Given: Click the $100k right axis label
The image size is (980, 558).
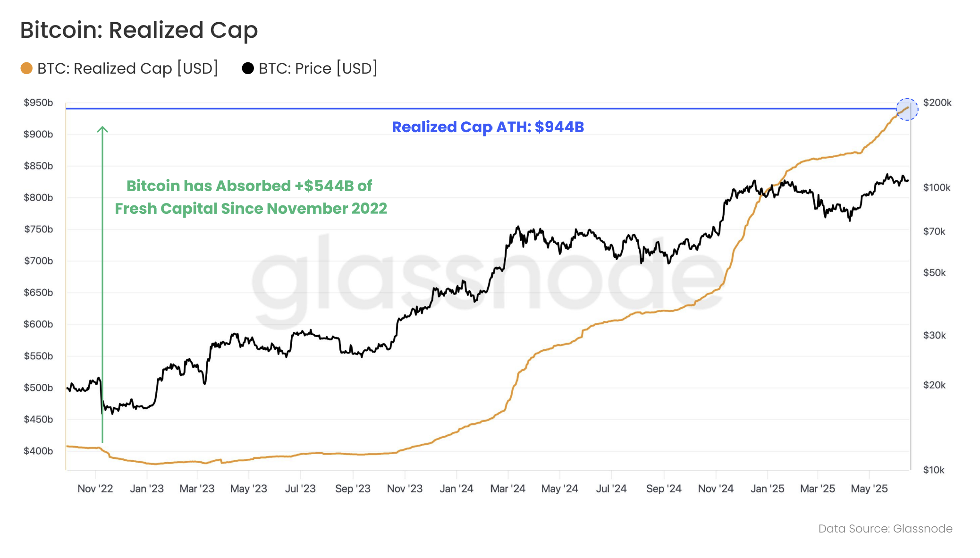Looking at the screenshot, I should [937, 187].
